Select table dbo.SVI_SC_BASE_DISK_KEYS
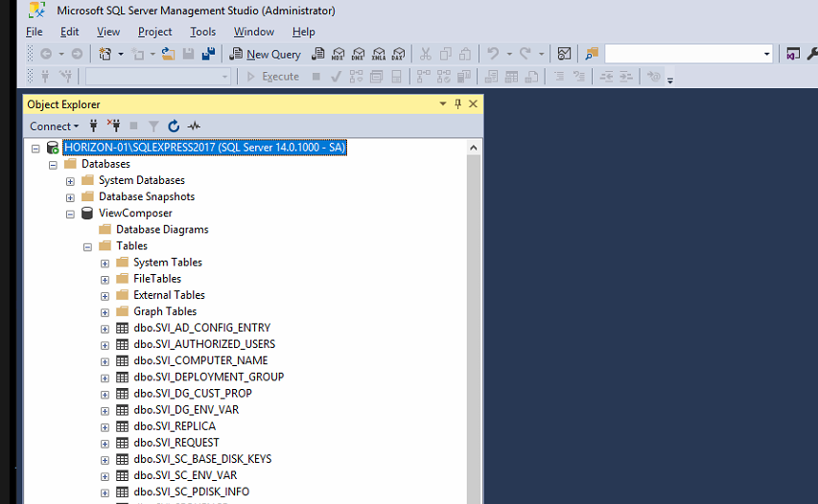The image size is (818, 504). (202, 459)
